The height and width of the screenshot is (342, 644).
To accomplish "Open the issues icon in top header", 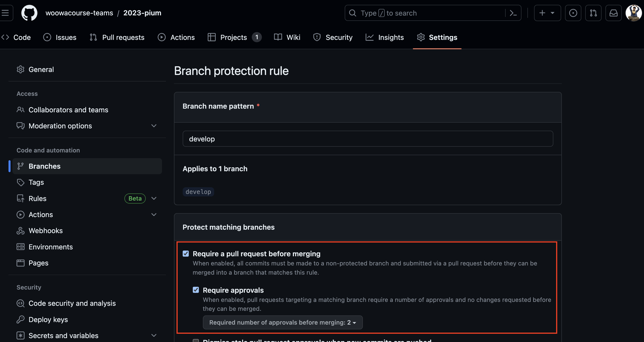I will coord(573,13).
